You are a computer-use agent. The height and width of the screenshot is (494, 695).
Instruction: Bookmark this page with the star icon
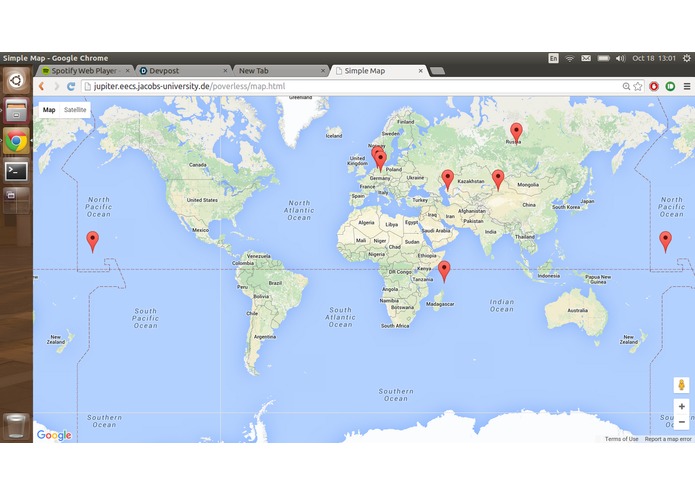[x=638, y=86]
